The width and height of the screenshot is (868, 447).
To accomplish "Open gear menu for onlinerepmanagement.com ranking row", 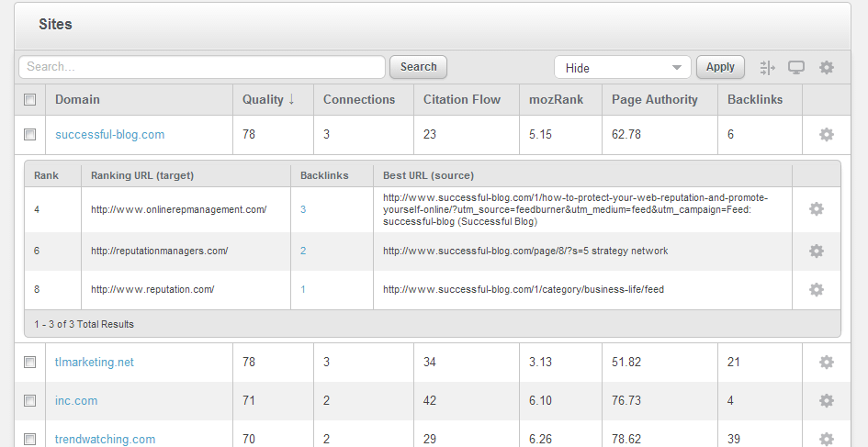I will tap(817, 209).
